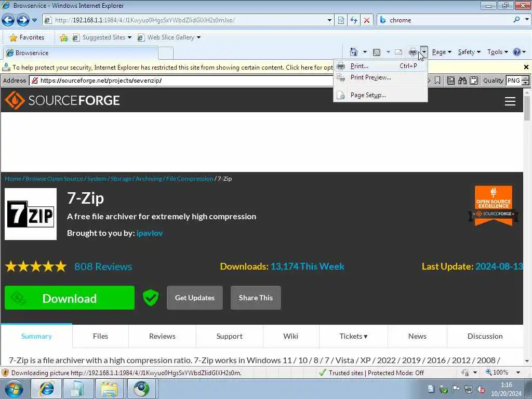Choose Print... from the dropdown menu

click(x=380, y=66)
